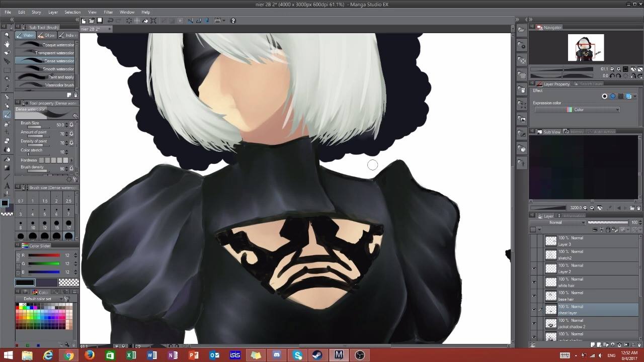The width and height of the screenshot is (644, 362).
Task: Enable the border effect circle toggle
Action: [605, 96]
